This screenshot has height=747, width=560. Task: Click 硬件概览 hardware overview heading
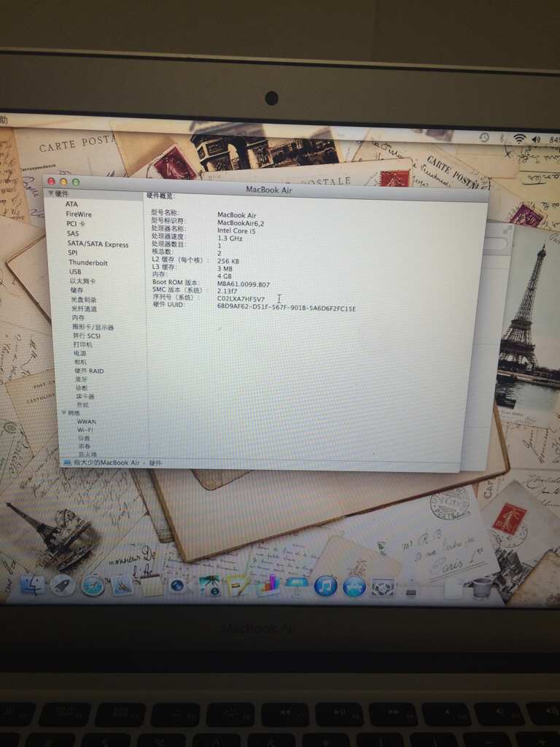click(x=160, y=196)
